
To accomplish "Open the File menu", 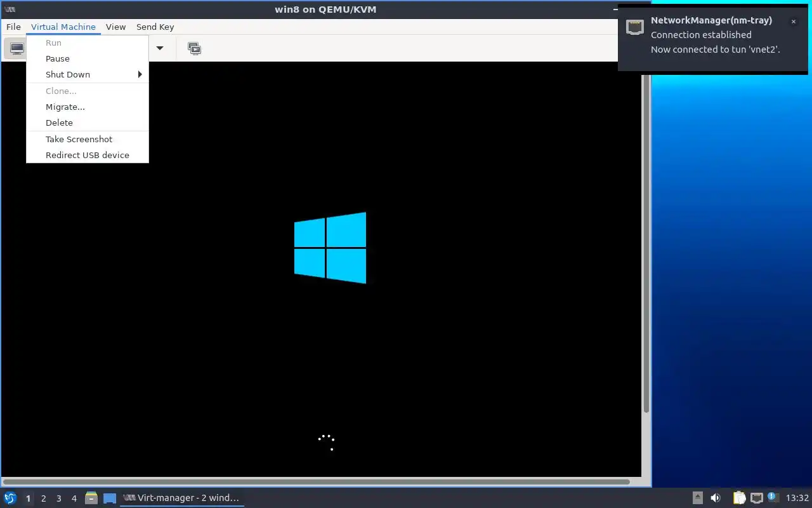I will click(13, 27).
